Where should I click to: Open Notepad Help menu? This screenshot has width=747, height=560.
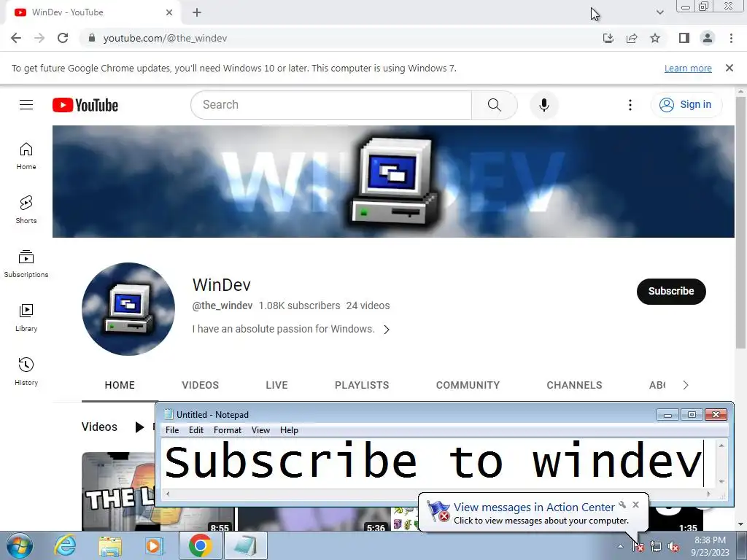(289, 430)
